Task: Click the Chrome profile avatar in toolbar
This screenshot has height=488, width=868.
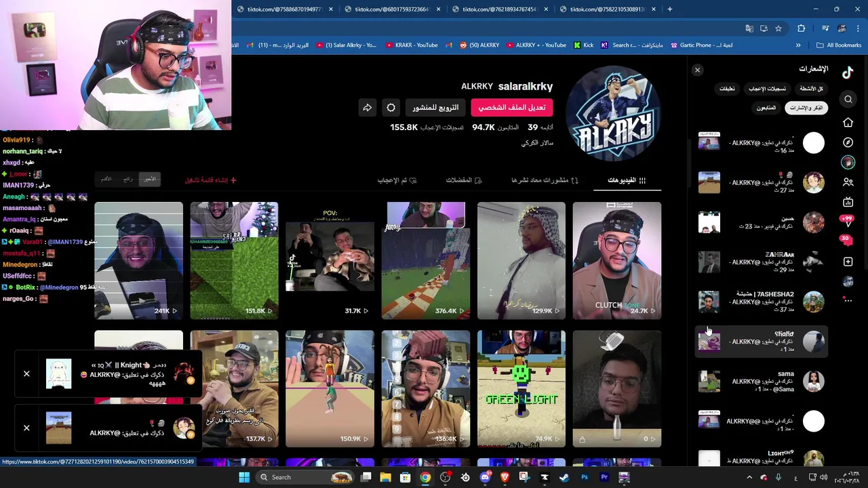Action: pyautogui.click(x=842, y=28)
